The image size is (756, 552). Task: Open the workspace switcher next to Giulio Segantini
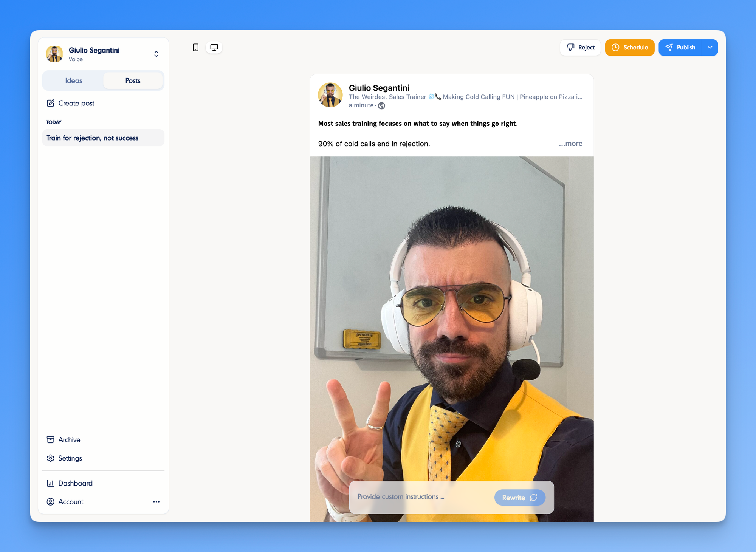click(x=156, y=54)
